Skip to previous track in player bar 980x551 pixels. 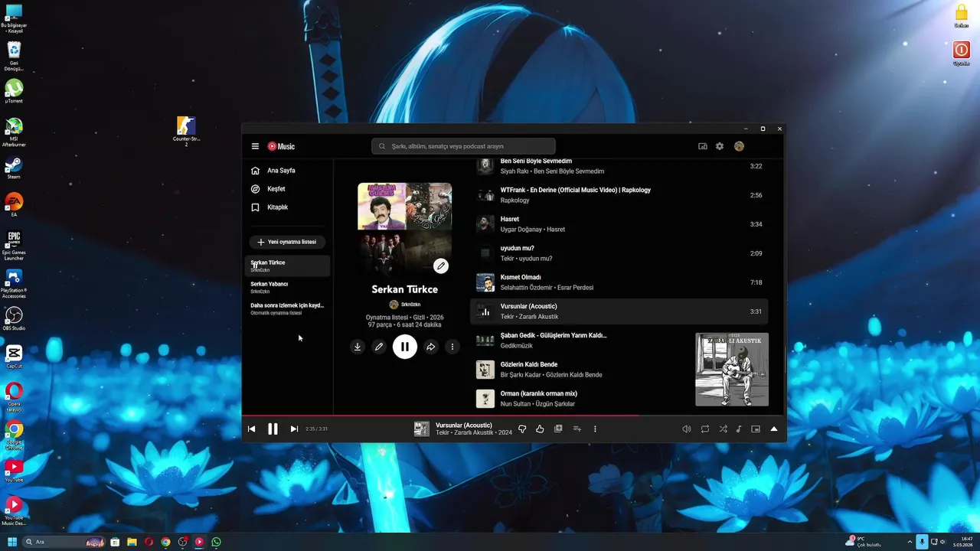[x=251, y=429]
